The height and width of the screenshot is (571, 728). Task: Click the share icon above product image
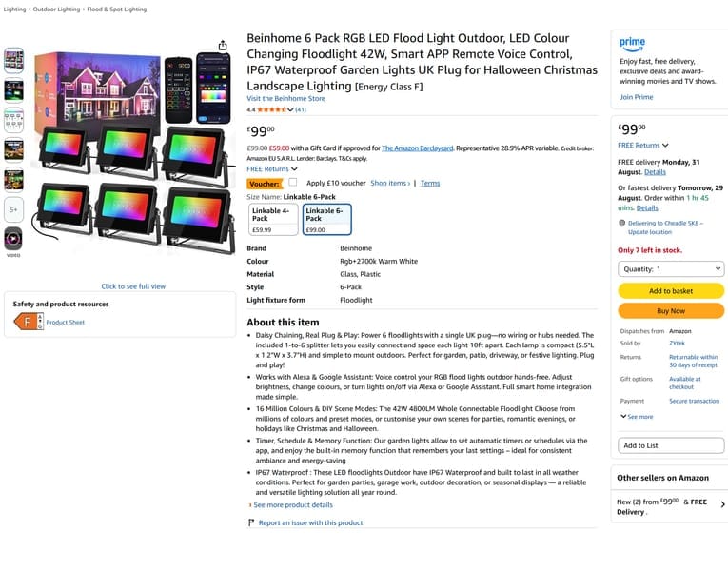click(223, 45)
